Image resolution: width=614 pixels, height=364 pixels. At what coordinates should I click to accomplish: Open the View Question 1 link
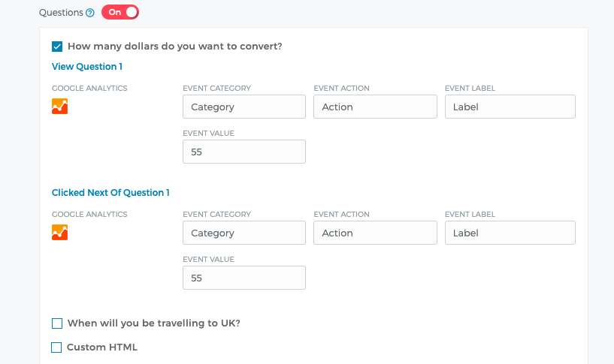click(87, 67)
